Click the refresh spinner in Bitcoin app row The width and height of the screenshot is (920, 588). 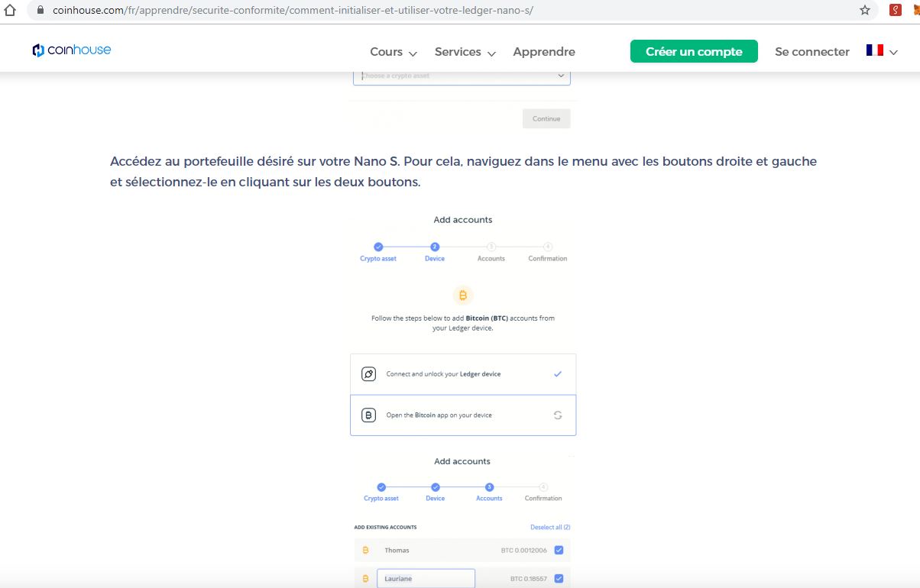pos(558,415)
